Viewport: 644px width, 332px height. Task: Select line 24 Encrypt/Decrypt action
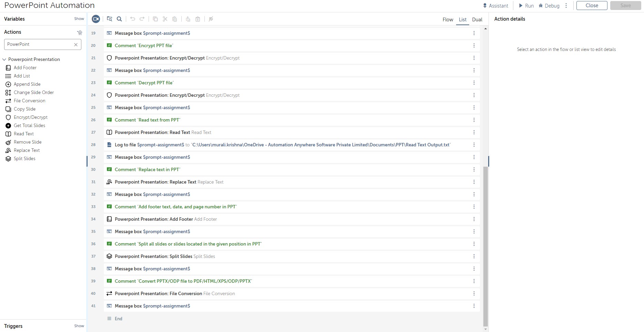click(x=292, y=95)
